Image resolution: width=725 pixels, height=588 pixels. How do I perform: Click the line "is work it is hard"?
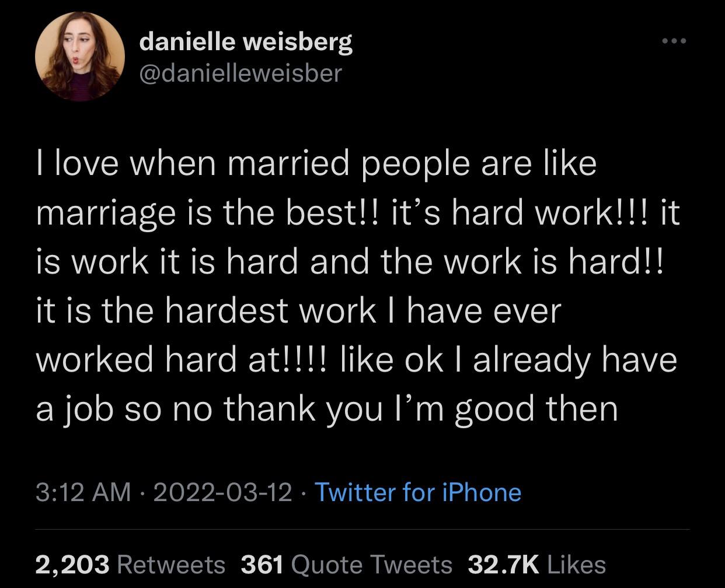pos(167,261)
